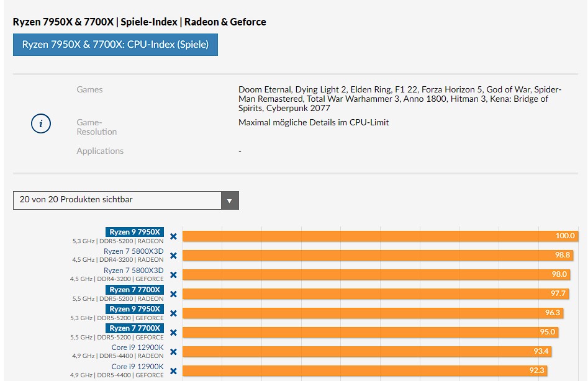Click the games list starting 'Doom Eternal'
The width and height of the screenshot is (588, 381).
pyautogui.click(x=400, y=99)
